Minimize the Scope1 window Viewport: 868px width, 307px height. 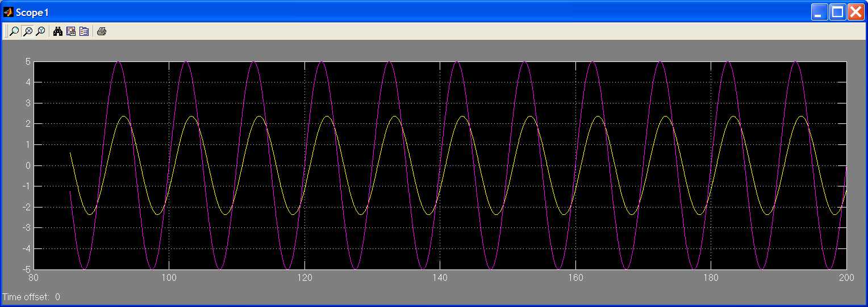click(819, 12)
